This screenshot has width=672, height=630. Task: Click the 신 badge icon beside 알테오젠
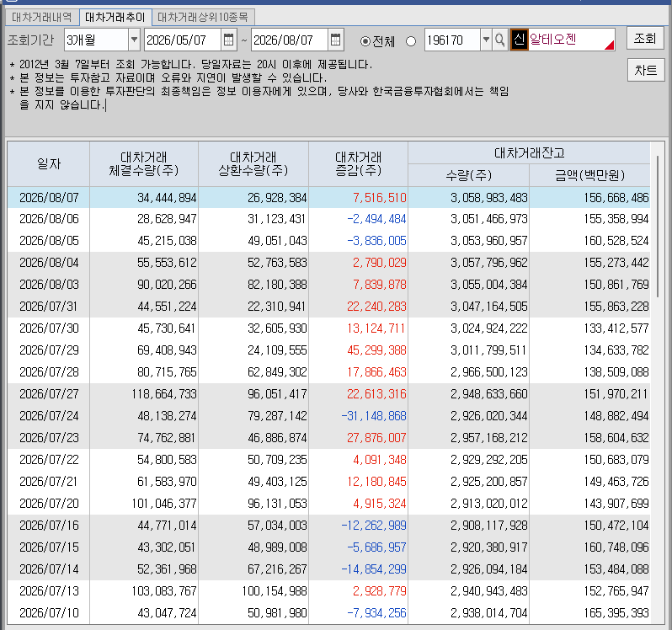click(x=519, y=40)
